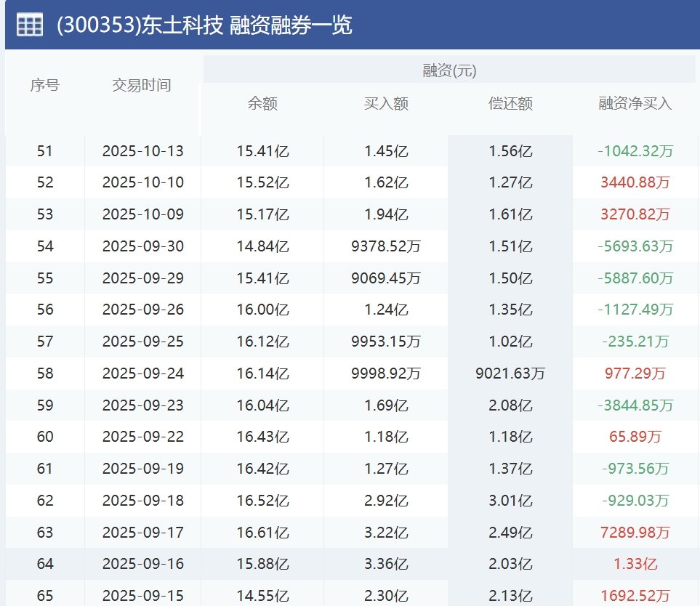Screen dimensions: 700x606
Task: Click the 买入额 column header
Action: 386,103
